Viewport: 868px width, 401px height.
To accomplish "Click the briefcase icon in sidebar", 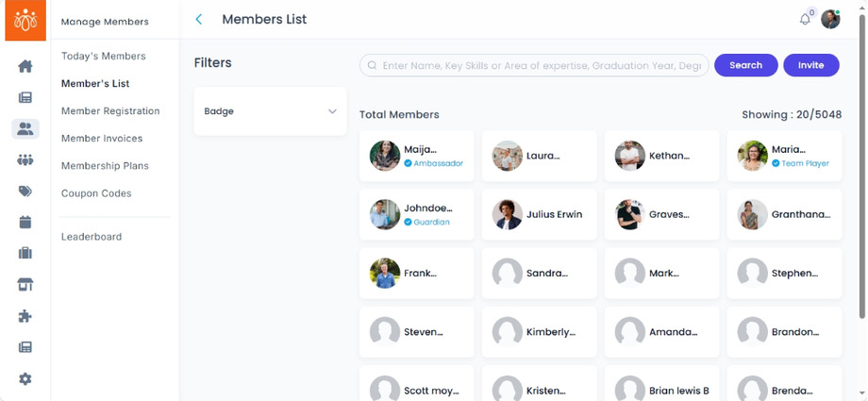I will coord(25,253).
